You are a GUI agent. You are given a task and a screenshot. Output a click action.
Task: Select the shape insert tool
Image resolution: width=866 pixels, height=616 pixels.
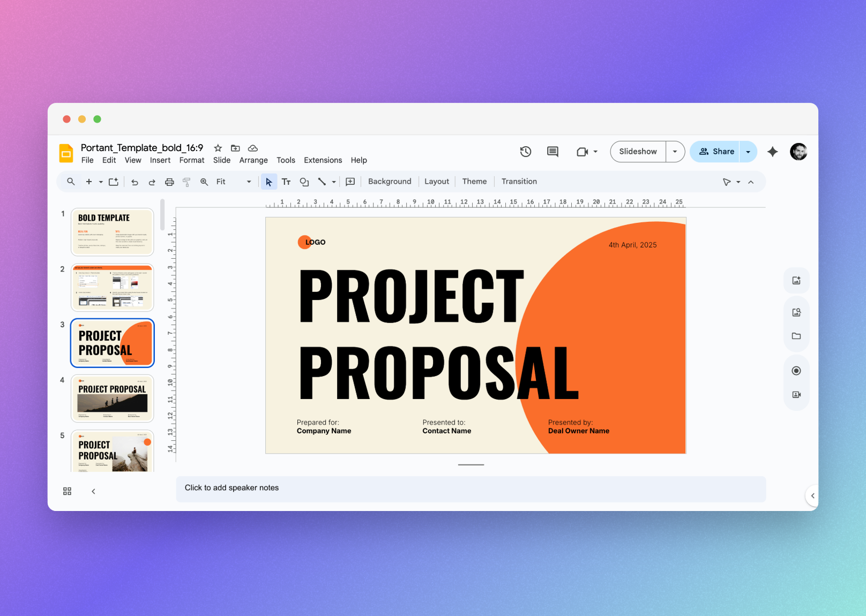point(304,182)
